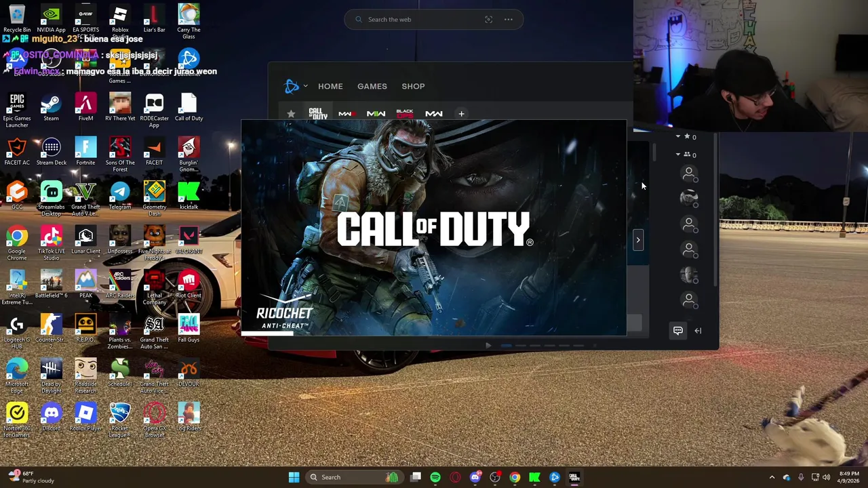Select the first friend avatar in Battle.net list
This screenshot has height=488, width=868.
(x=689, y=175)
